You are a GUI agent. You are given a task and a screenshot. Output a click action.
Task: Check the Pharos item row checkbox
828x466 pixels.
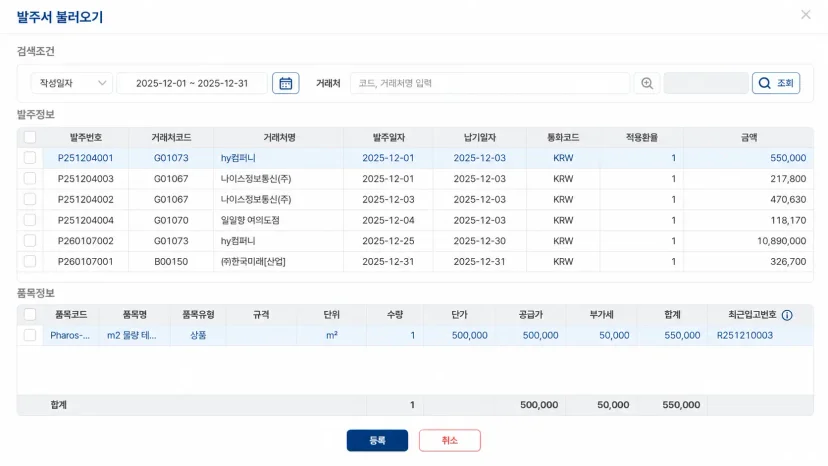30,335
